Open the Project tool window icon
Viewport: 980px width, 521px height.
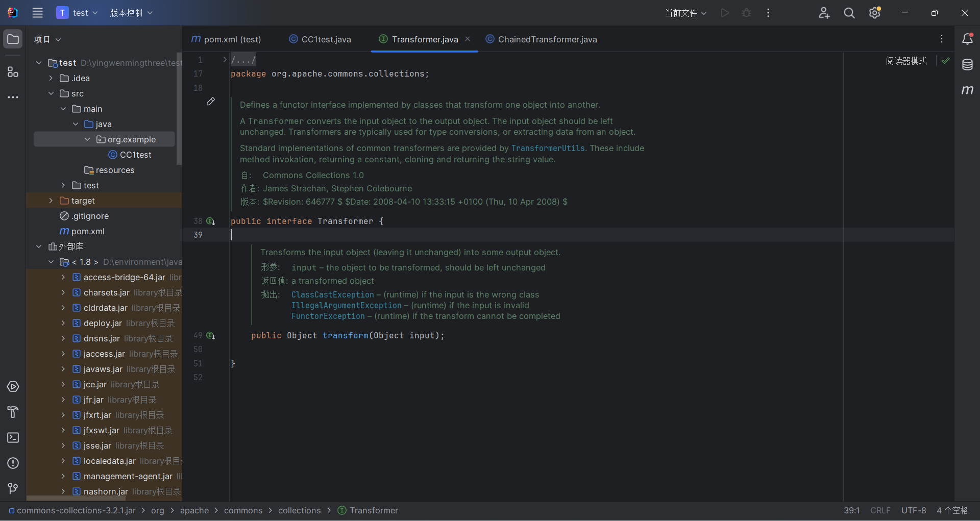click(13, 39)
